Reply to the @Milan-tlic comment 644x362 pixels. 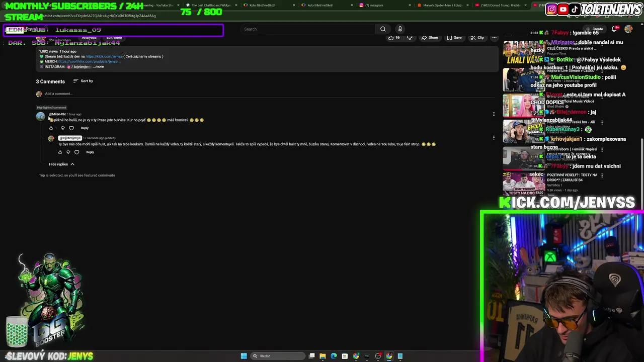85,128
